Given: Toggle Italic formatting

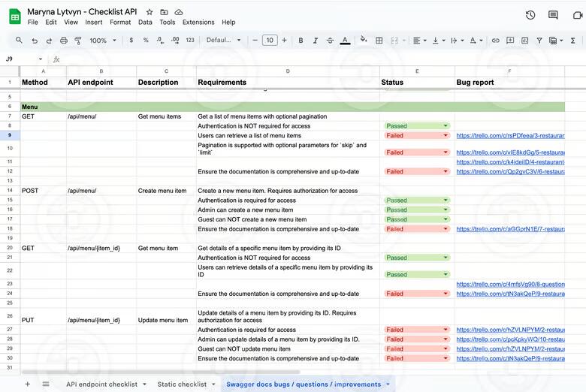Looking at the screenshot, I should coord(316,41).
